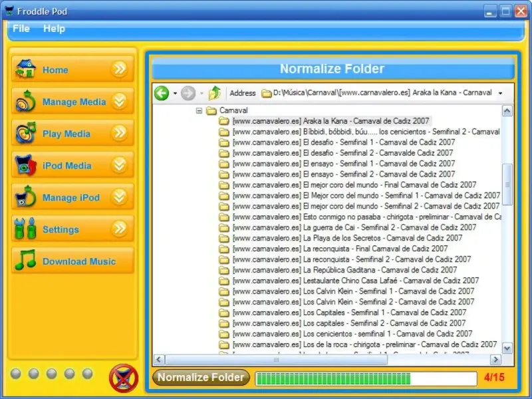532x399 pixels.
Task: Click the address bar folder icon
Action: click(x=267, y=93)
